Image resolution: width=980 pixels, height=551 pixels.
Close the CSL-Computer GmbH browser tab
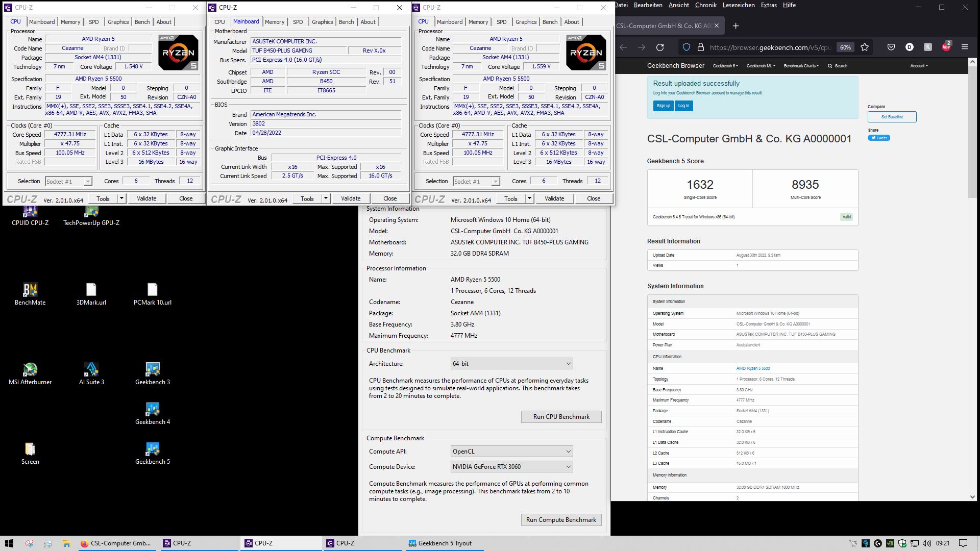pos(717,26)
